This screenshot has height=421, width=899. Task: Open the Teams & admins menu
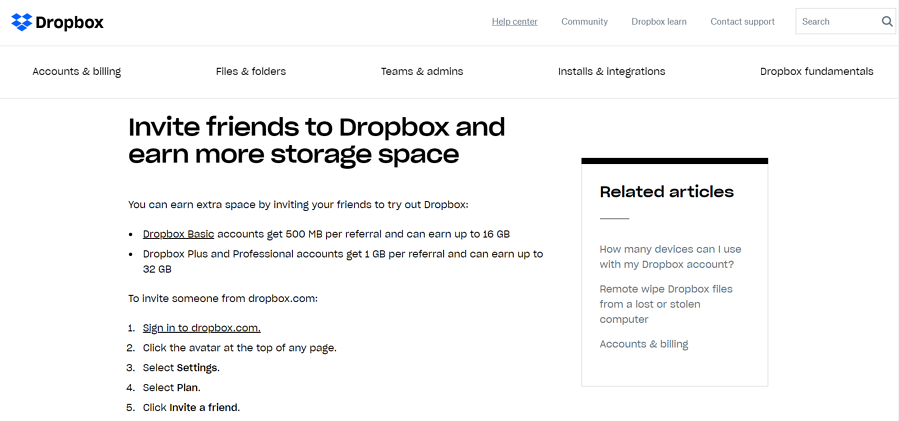422,72
